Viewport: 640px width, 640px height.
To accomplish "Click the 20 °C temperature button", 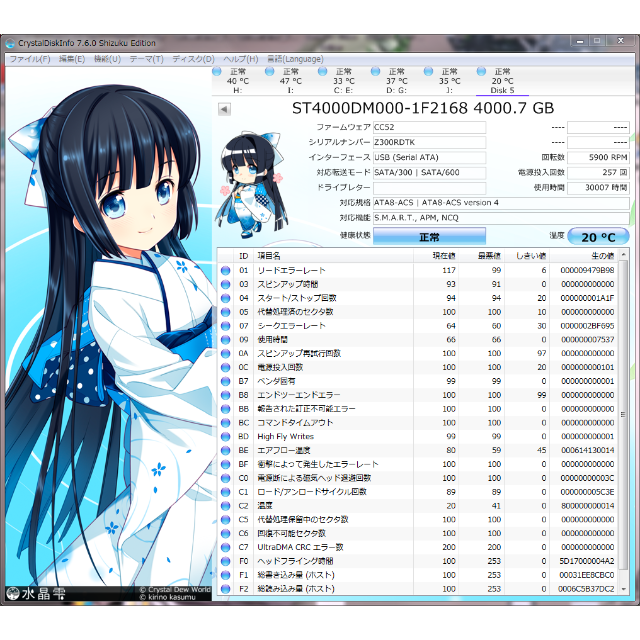I will click(598, 237).
